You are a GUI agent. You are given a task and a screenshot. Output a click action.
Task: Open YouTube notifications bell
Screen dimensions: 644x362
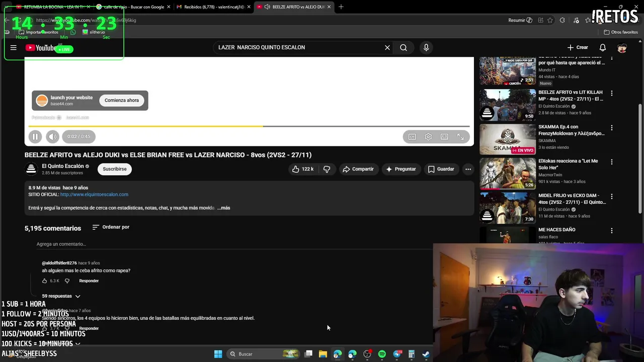tap(602, 47)
